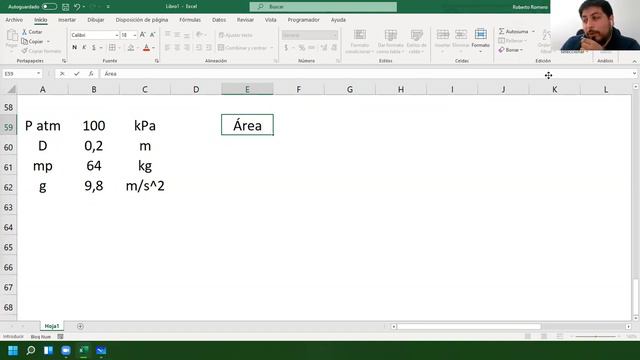Click the increase font size icon
This screenshot has width=640, height=360.
click(143, 35)
